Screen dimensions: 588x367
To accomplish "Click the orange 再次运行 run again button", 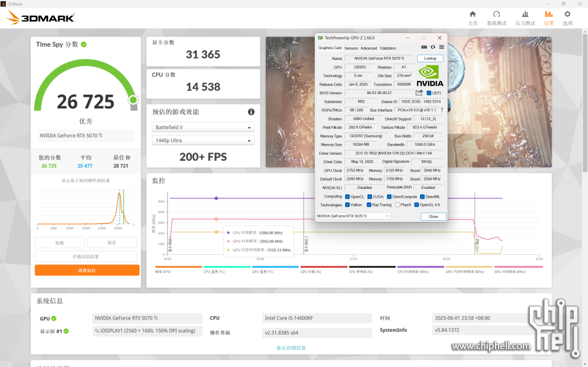I will [x=87, y=270].
